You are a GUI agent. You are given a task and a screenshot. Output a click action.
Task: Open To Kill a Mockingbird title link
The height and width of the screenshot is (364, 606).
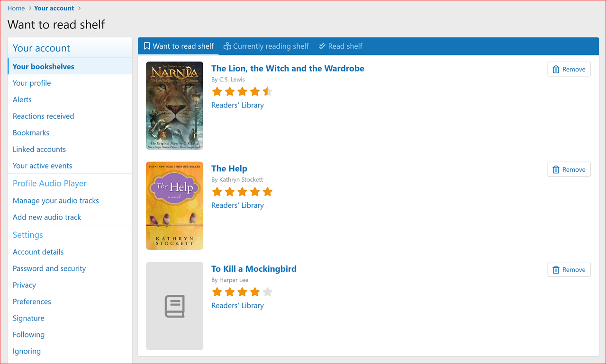[x=253, y=269]
